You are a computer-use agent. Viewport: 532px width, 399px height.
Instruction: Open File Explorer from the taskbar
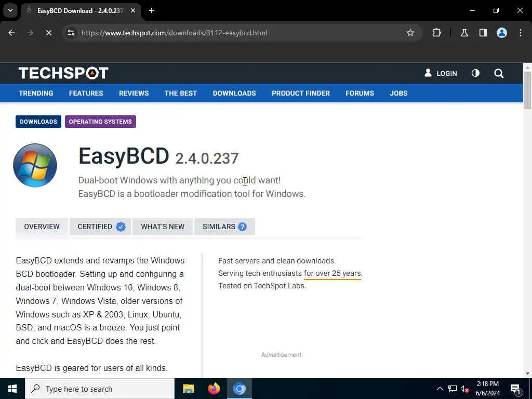188,389
